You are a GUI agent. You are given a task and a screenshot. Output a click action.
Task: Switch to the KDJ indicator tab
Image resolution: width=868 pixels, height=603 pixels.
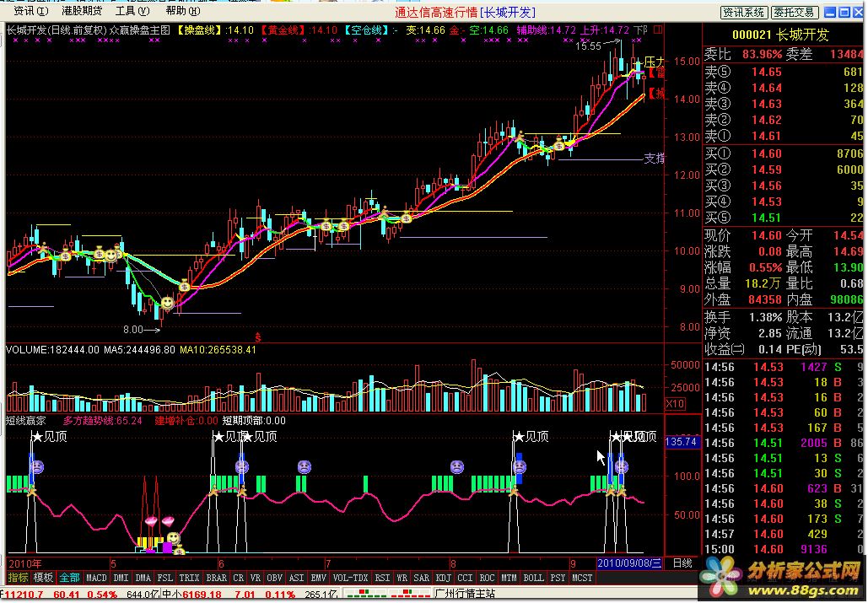(444, 578)
